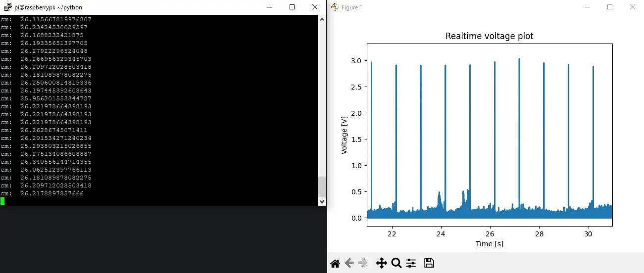Close the Figure 1 window
Viewport: 644px width, 273px height.
(632, 7)
